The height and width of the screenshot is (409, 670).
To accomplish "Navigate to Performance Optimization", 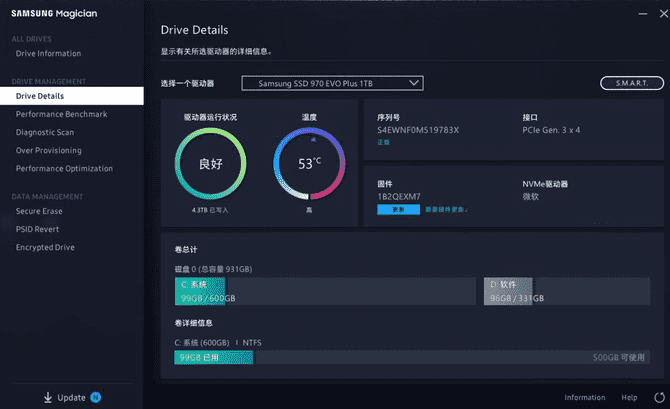I will (x=64, y=168).
